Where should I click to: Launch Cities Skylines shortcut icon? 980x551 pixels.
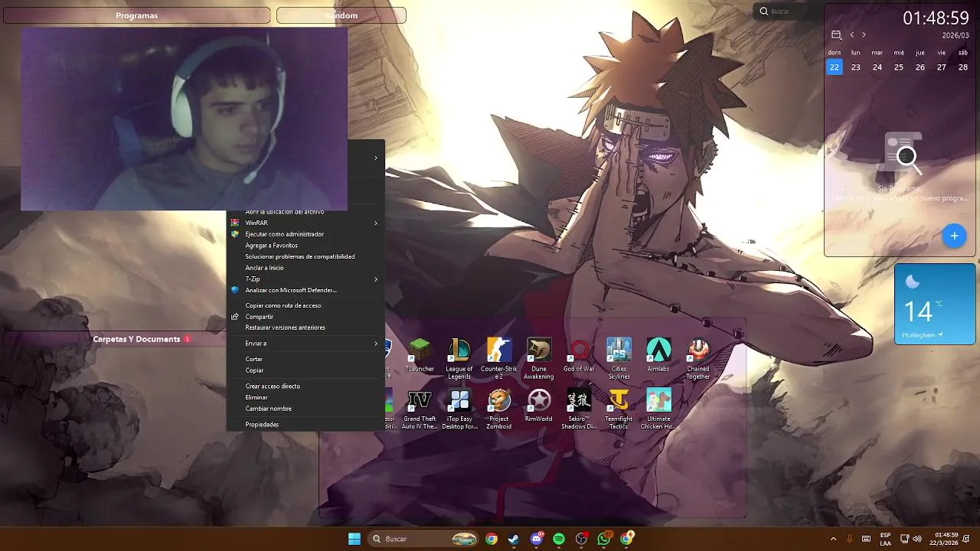click(x=619, y=358)
